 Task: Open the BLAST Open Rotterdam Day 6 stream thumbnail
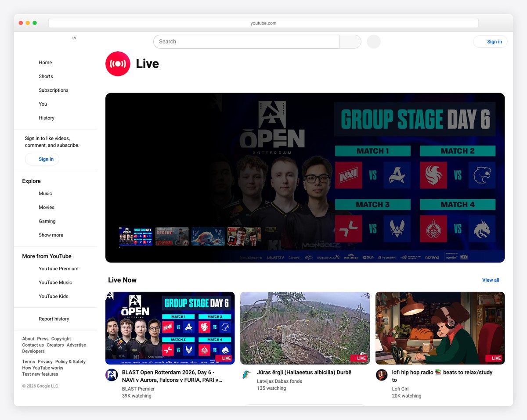click(x=170, y=328)
